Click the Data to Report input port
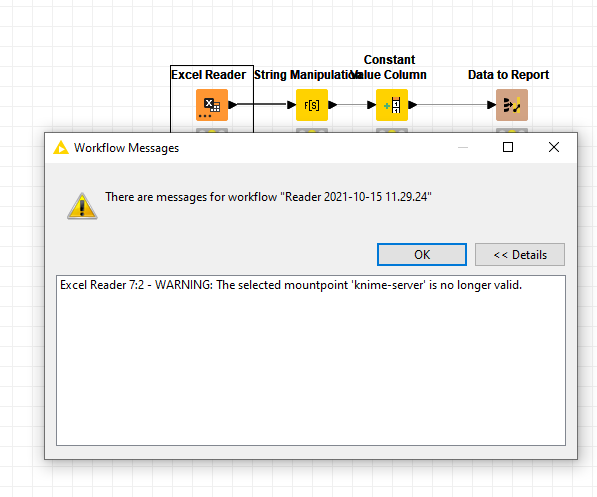 point(491,104)
